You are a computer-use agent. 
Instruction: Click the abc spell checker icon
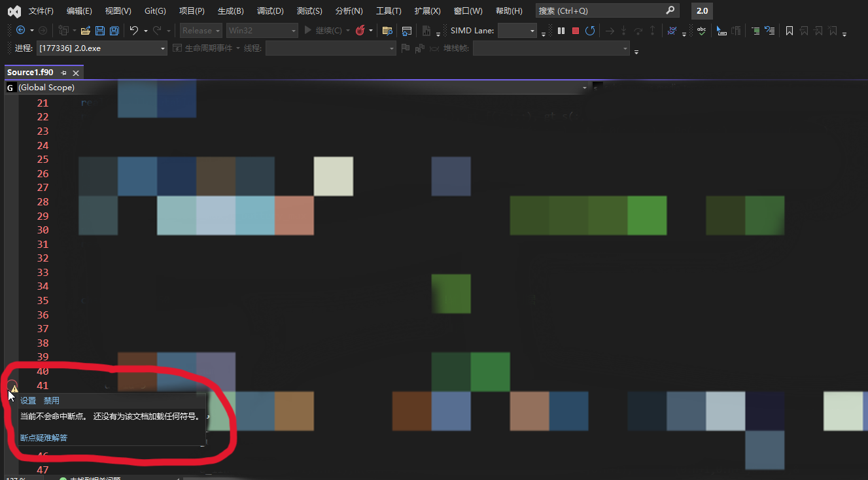(701, 30)
